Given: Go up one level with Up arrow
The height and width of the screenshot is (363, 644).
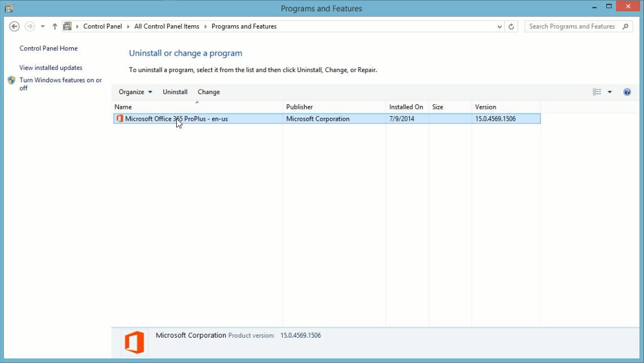Looking at the screenshot, I should click(55, 26).
